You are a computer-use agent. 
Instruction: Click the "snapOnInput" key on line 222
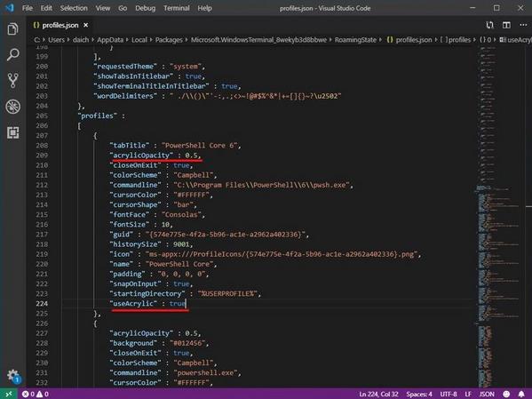[x=135, y=283]
